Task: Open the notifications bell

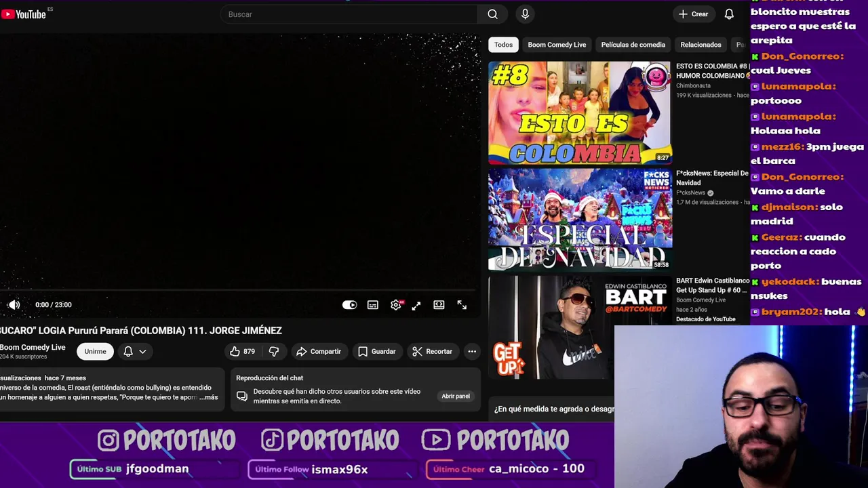Action: tap(729, 14)
